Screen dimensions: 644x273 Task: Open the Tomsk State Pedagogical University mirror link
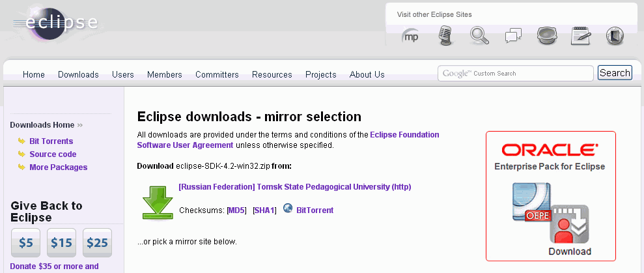tap(295, 186)
